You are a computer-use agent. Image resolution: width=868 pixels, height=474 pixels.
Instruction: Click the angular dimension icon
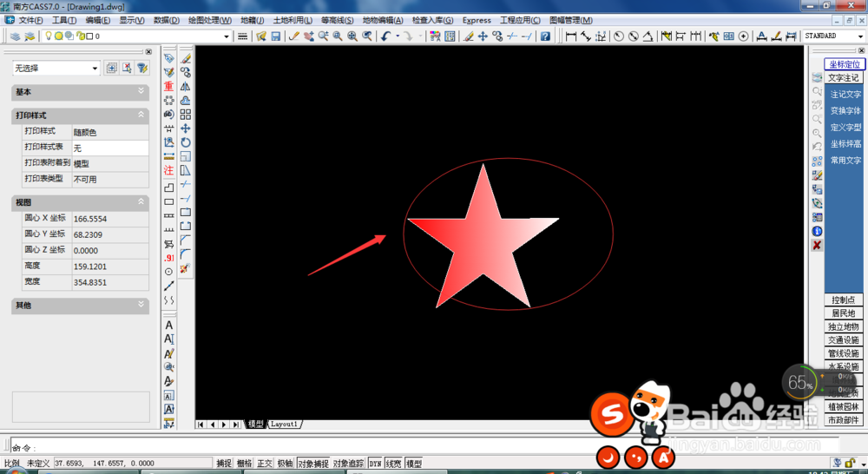point(648,36)
